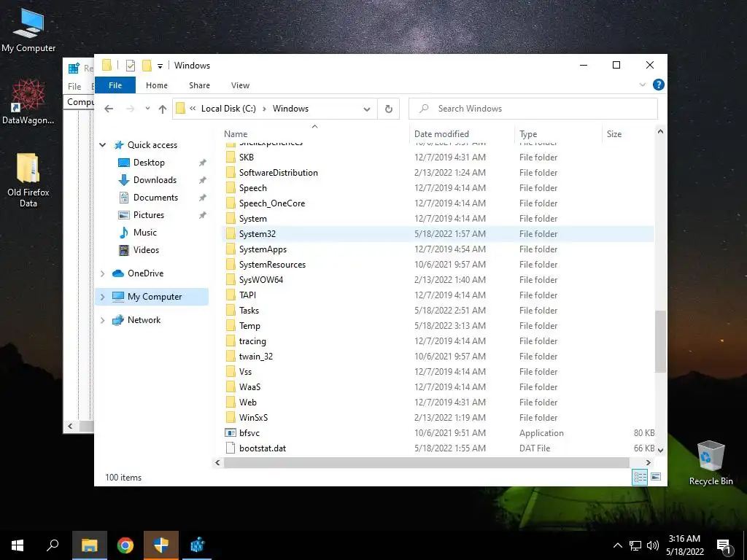
Task: Open the volume speaker tray icon
Action: 653,545
